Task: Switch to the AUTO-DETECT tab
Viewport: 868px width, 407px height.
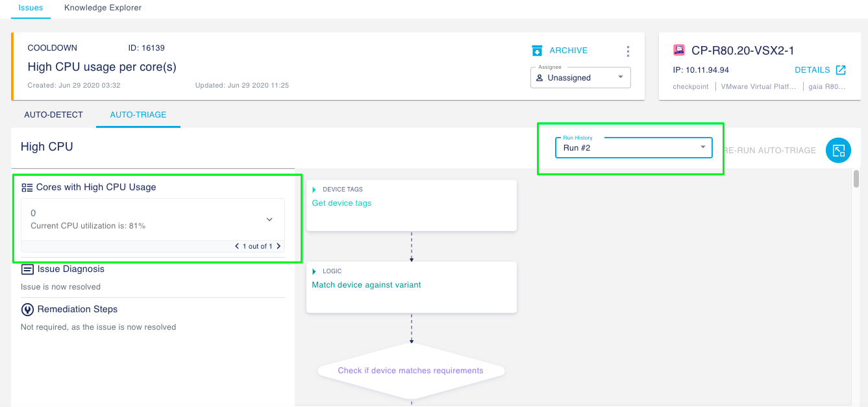Action: point(53,115)
